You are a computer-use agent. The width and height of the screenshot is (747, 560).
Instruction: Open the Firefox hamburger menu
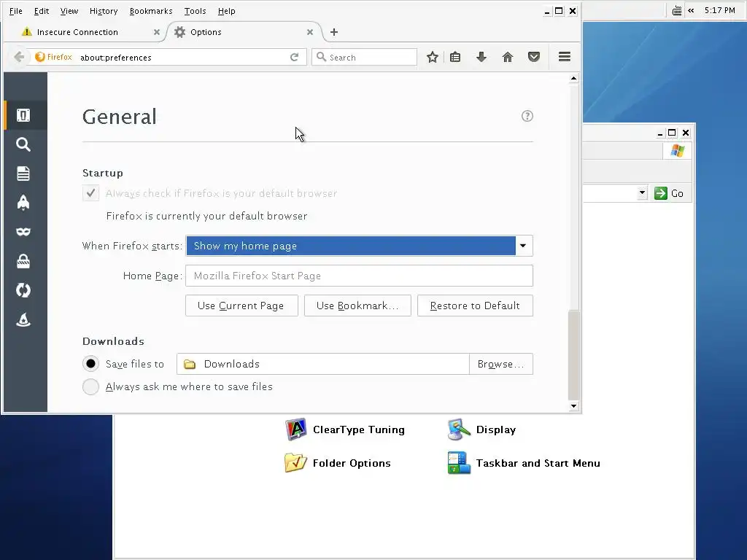point(565,57)
